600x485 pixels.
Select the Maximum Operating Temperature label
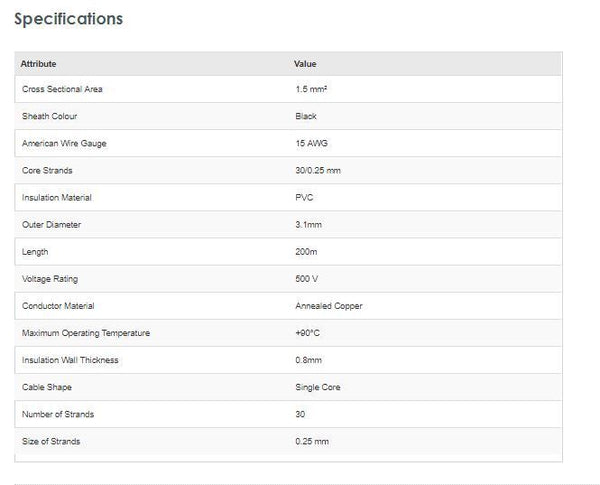pyautogui.click(x=86, y=333)
